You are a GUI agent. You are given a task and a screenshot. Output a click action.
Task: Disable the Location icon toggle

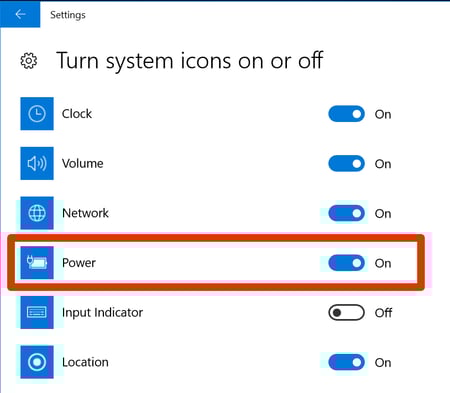tap(346, 362)
